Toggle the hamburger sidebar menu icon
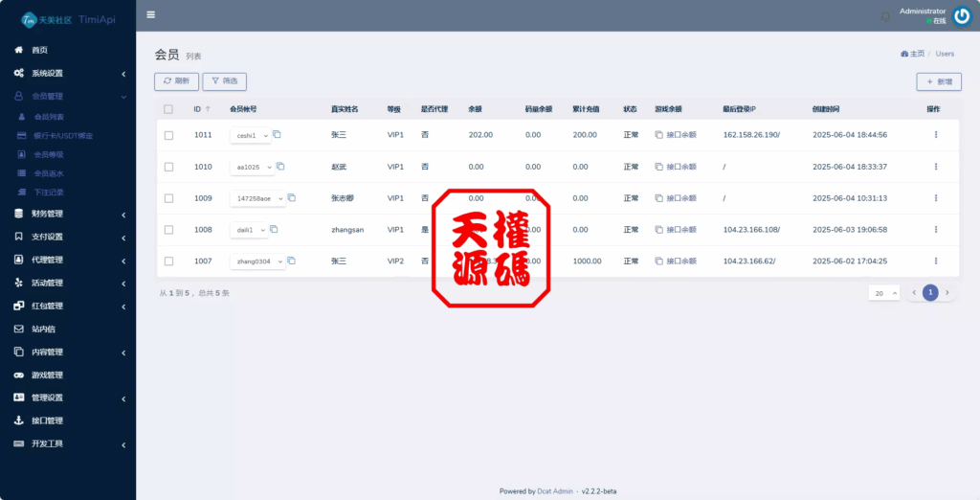Image resolution: width=980 pixels, height=500 pixels. 150,15
